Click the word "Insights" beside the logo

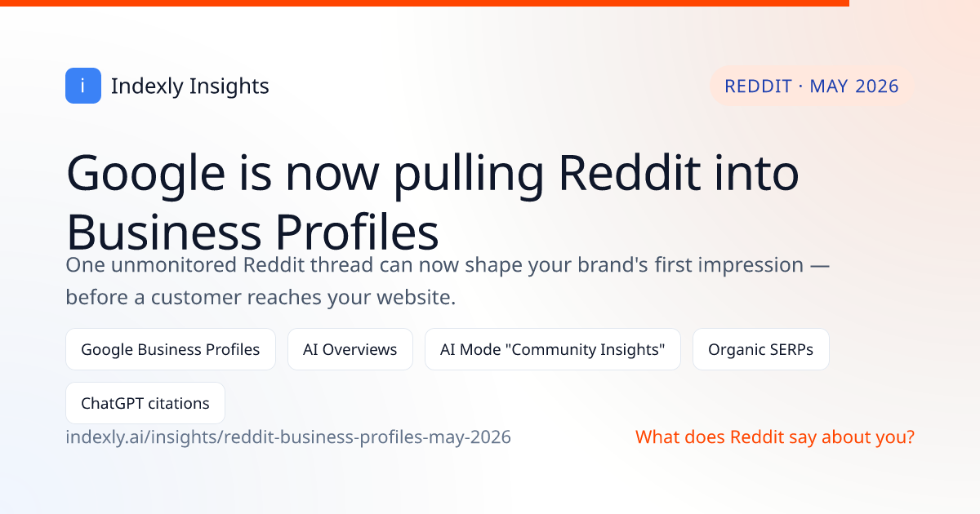click(229, 86)
